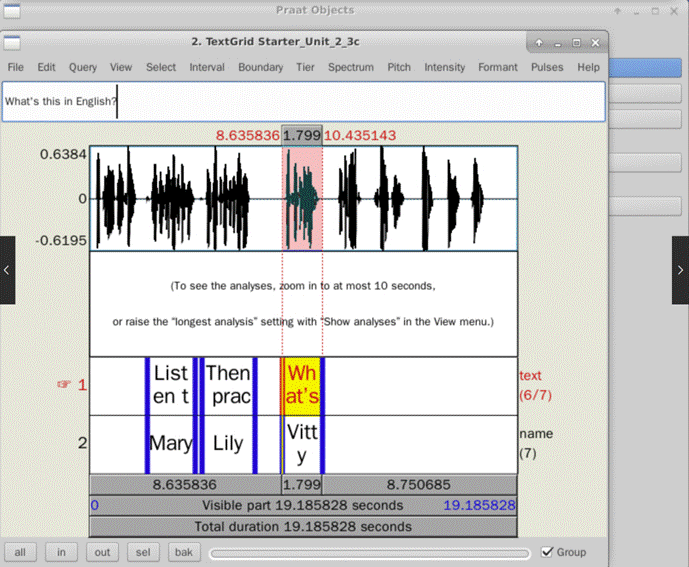Open the Interval menu
689x567 pixels.
pos(207,67)
